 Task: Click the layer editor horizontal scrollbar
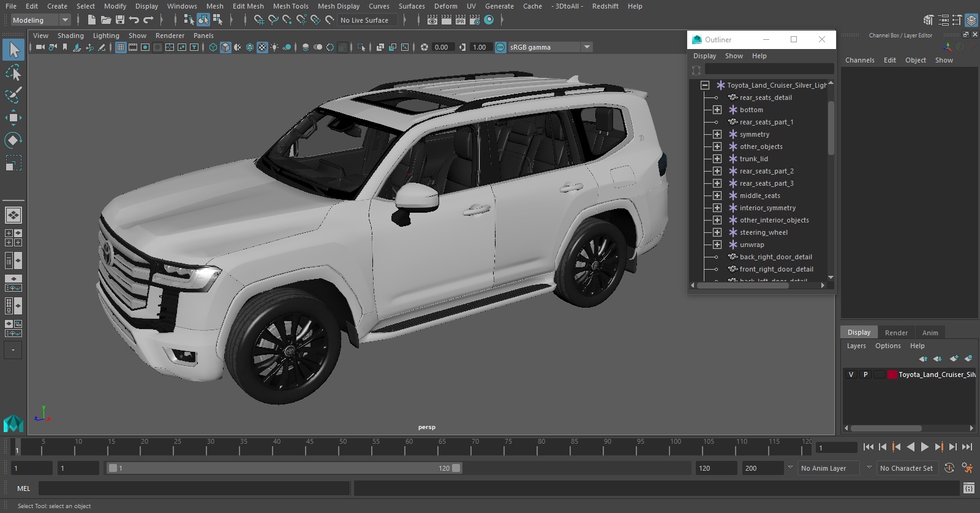[x=886, y=428]
